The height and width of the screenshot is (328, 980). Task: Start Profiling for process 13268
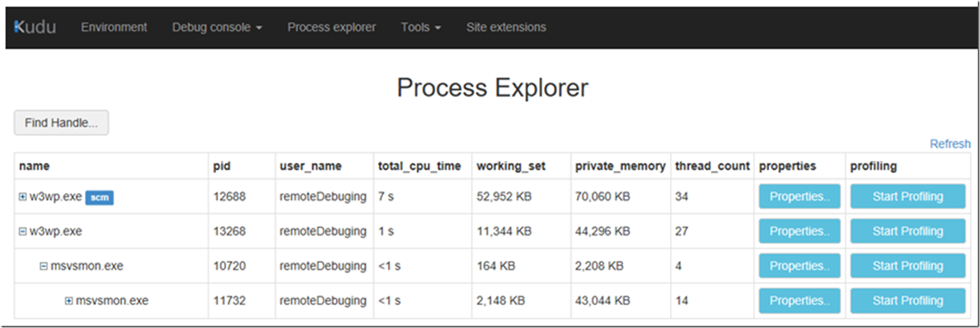(908, 231)
